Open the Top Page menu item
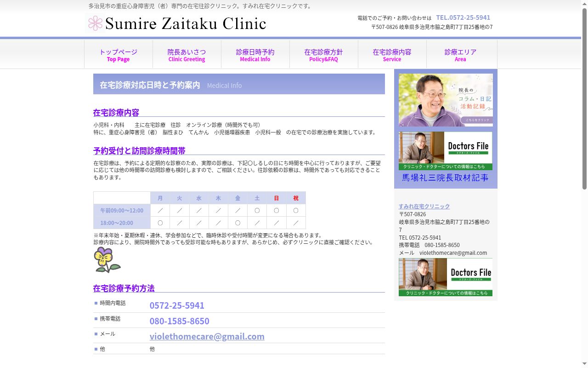Viewport: 588px width, 368px height. (x=118, y=55)
